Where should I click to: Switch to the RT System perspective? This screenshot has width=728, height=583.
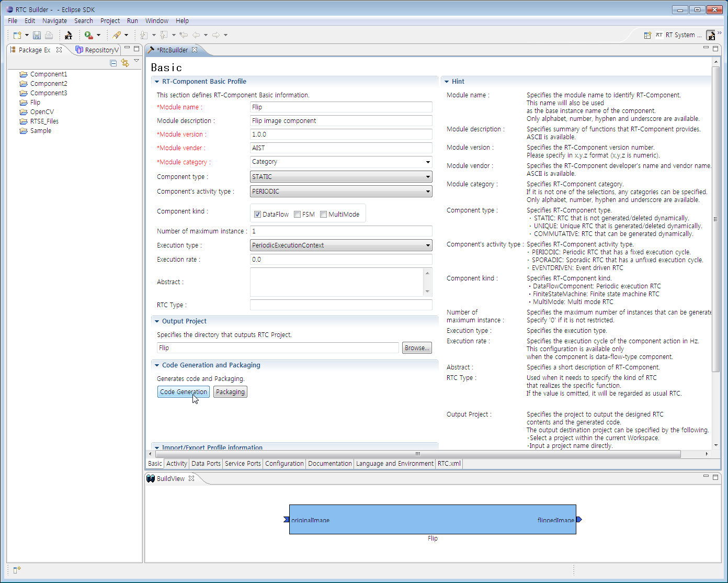click(x=679, y=35)
